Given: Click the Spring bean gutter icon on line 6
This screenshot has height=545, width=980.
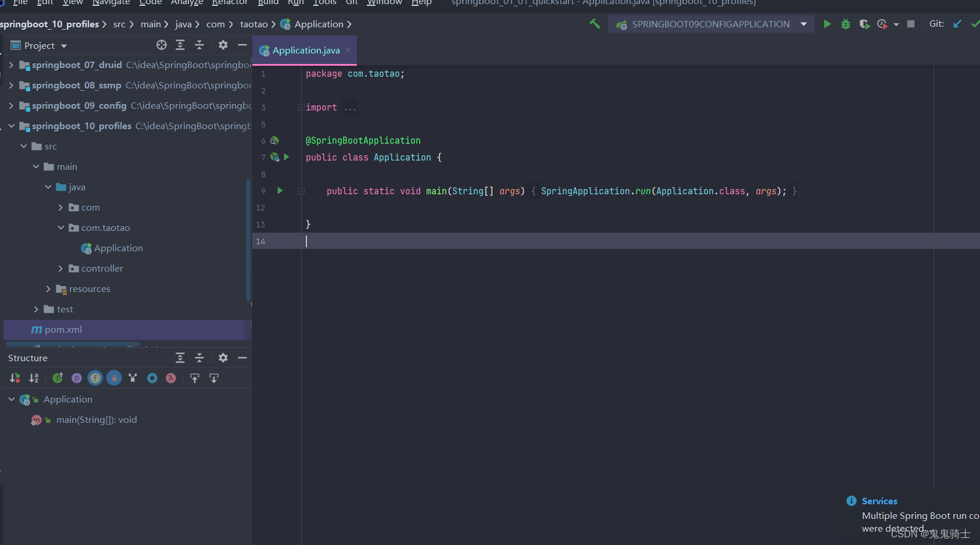Looking at the screenshot, I should [274, 141].
